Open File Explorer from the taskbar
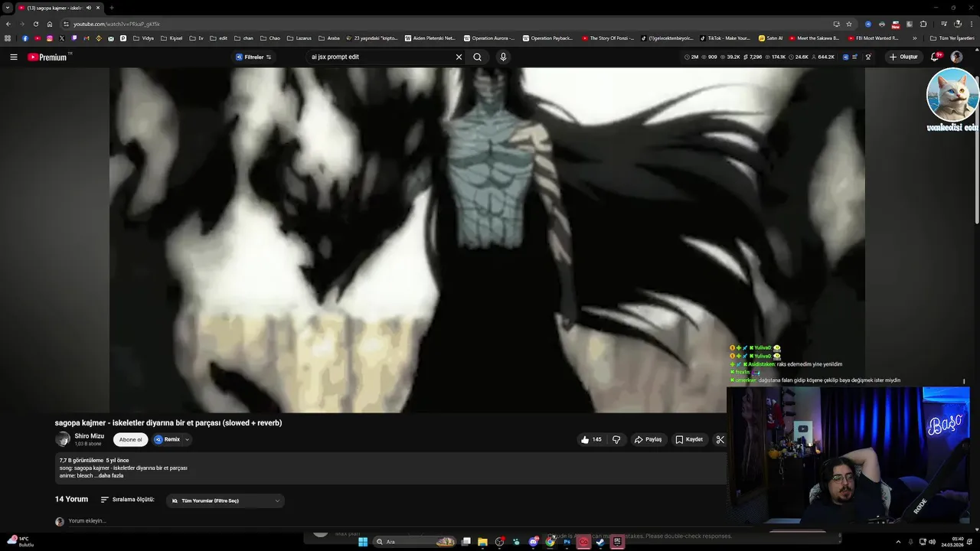Image resolution: width=980 pixels, height=551 pixels. tap(482, 542)
